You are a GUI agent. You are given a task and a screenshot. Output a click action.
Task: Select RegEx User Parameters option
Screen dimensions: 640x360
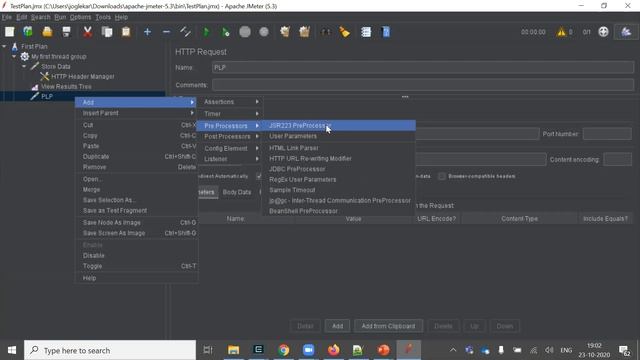[x=338, y=180]
